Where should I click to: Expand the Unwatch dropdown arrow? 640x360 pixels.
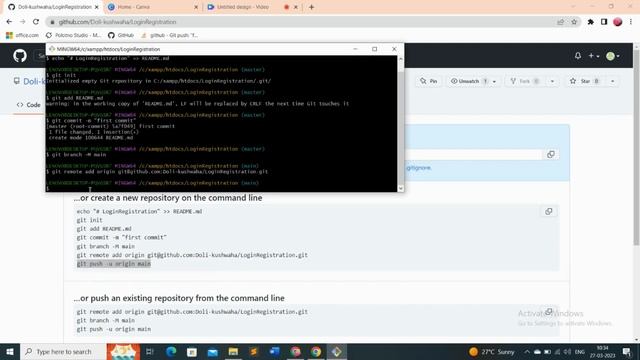pos(494,81)
